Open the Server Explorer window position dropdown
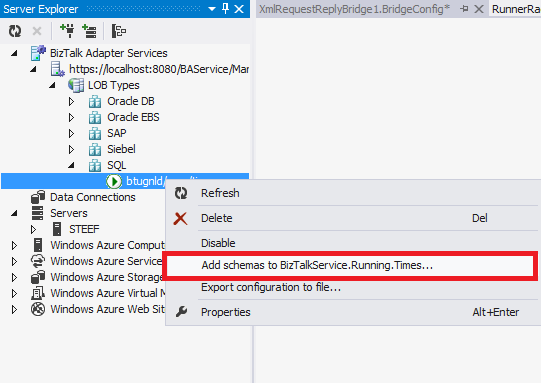The width and height of the screenshot is (541, 383). click(212, 9)
